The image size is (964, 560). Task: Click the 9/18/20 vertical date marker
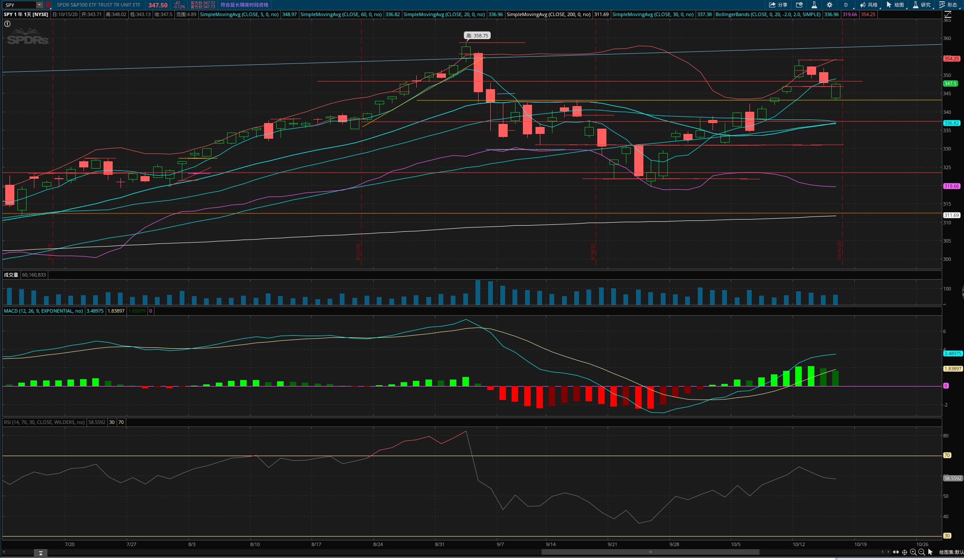(x=592, y=252)
